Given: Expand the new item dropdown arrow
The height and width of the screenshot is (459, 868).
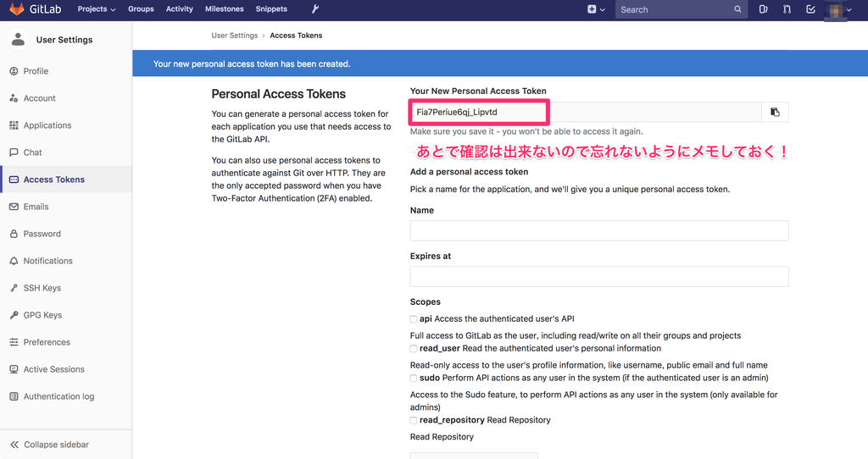Looking at the screenshot, I should [603, 9].
